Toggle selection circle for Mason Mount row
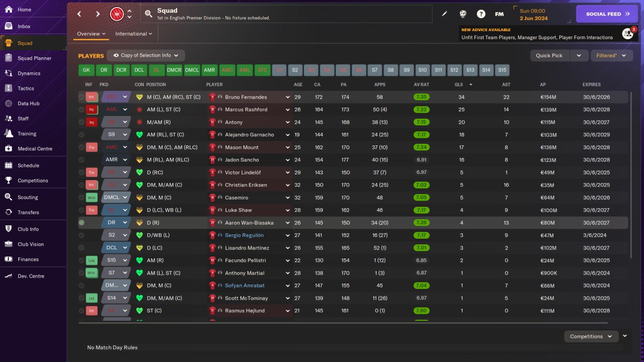Viewport: 644px width, 362px height. (x=82, y=147)
